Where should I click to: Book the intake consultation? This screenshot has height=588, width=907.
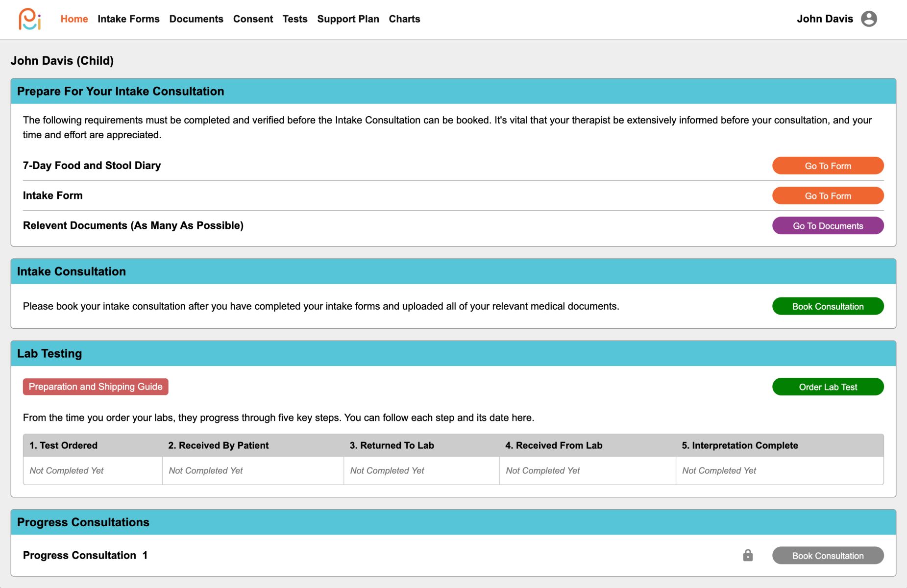(828, 306)
